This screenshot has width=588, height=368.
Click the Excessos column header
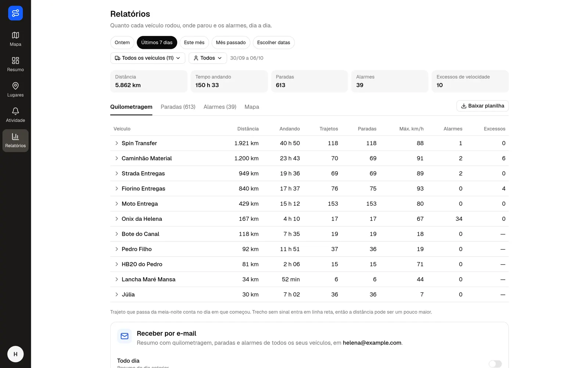(494, 129)
